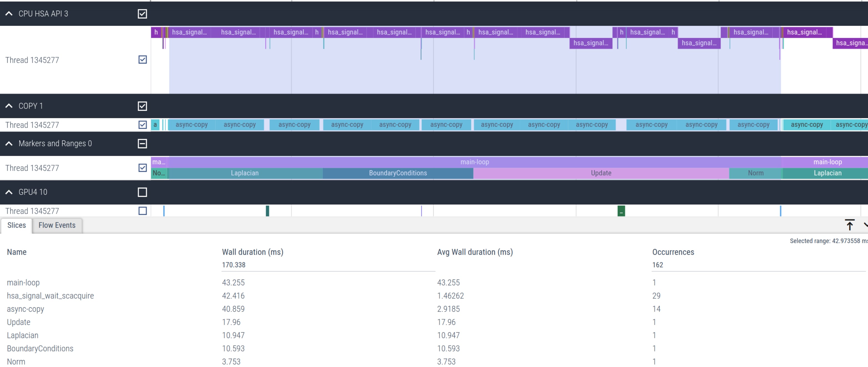Sort by the Occurrences column header
The image size is (868, 367).
pyautogui.click(x=673, y=252)
